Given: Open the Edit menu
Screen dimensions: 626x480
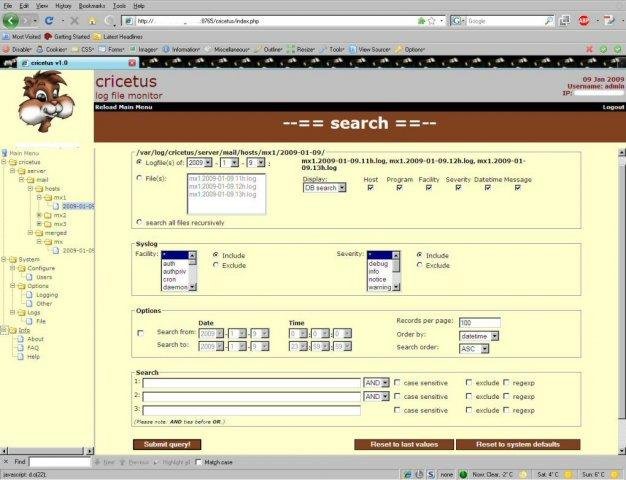Looking at the screenshot, I should point(24,6).
